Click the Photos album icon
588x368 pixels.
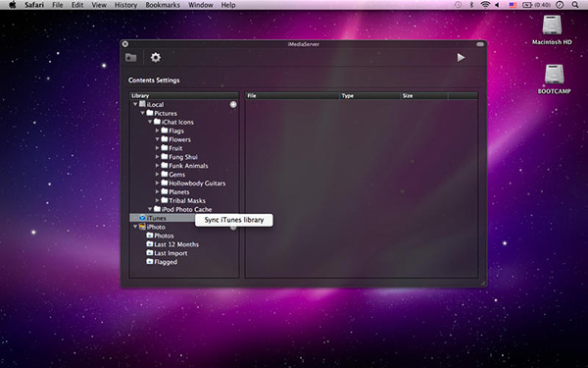point(150,236)
